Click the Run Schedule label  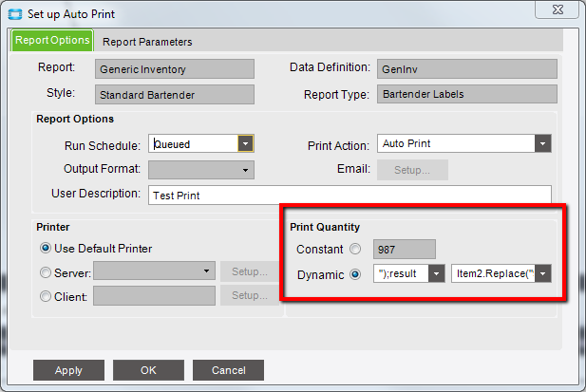[103, 145]
